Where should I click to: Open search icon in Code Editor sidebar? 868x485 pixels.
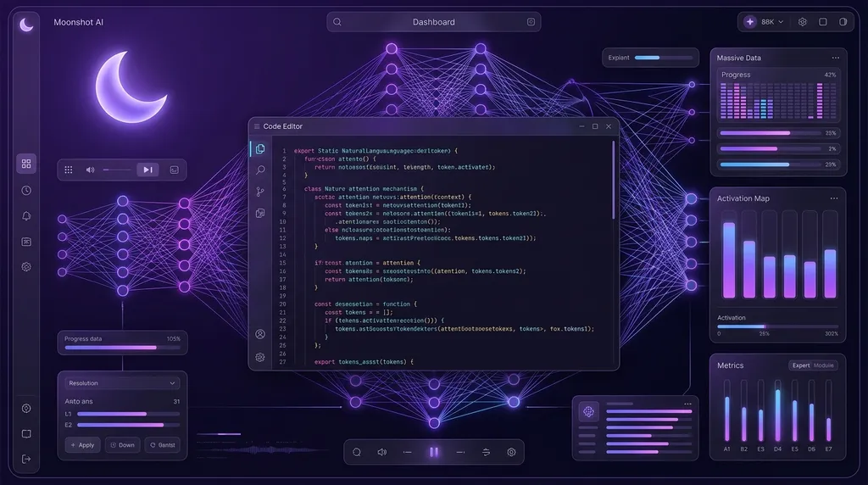pos(259,170)
